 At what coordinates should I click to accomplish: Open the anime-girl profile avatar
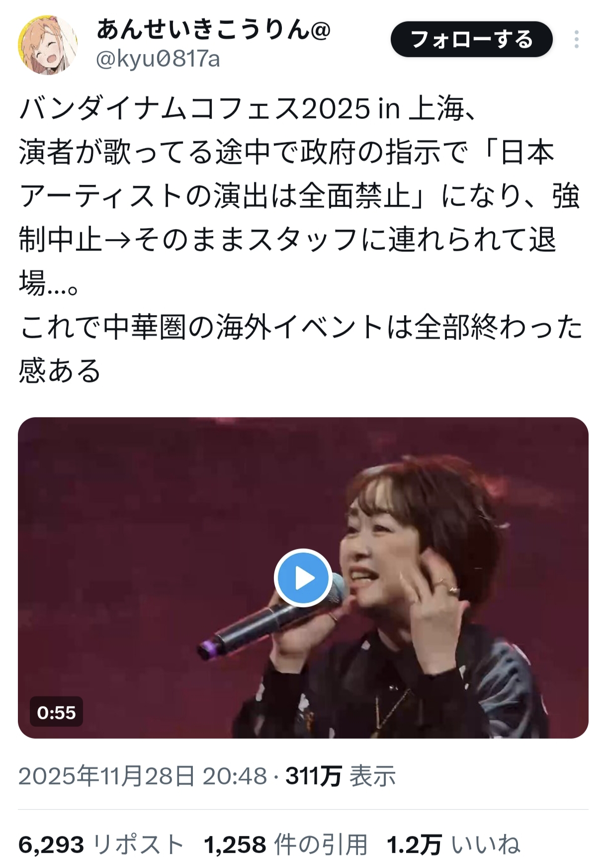pyautogui.click(x=48, y=45)
